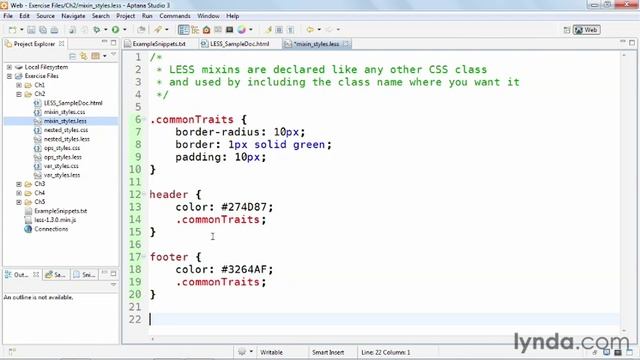Open the Outline view menu triangle
The width and height of the screenshot is (640, 360).
tap(113, 284)
